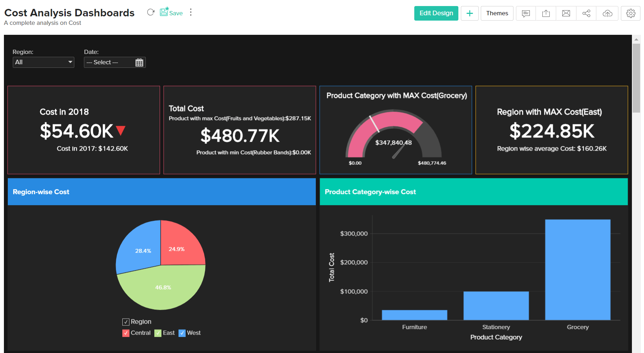
Task: Publish dashboard to the cloud
Action: click(x=607, y=13)
